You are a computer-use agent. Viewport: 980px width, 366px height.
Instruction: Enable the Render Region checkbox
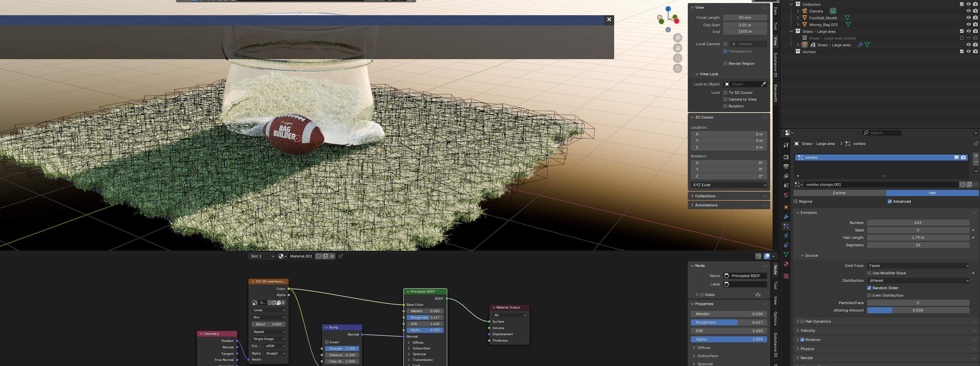pyautogui.click(x=725, y=64)
